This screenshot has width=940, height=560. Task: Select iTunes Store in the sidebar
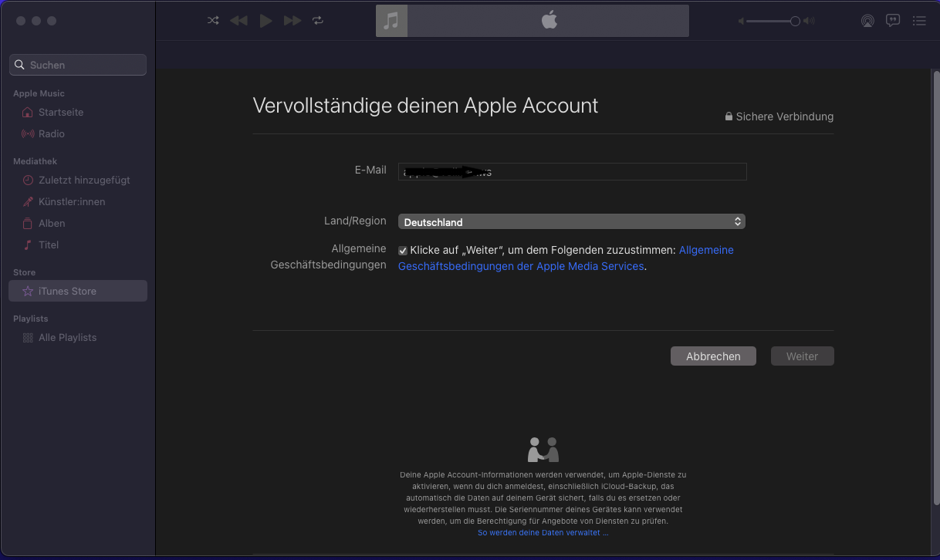[x=77, y=291]
